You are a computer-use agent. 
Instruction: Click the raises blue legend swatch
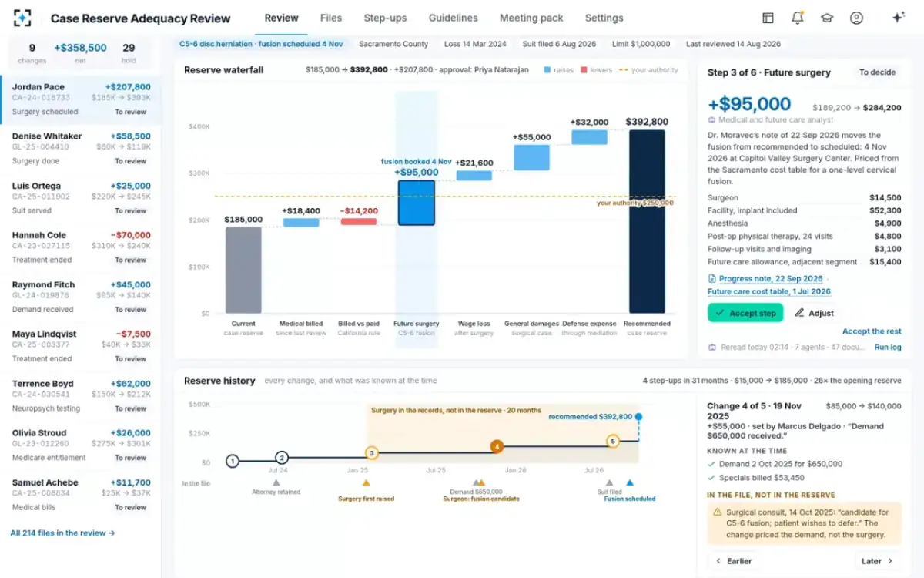(547, 70)
